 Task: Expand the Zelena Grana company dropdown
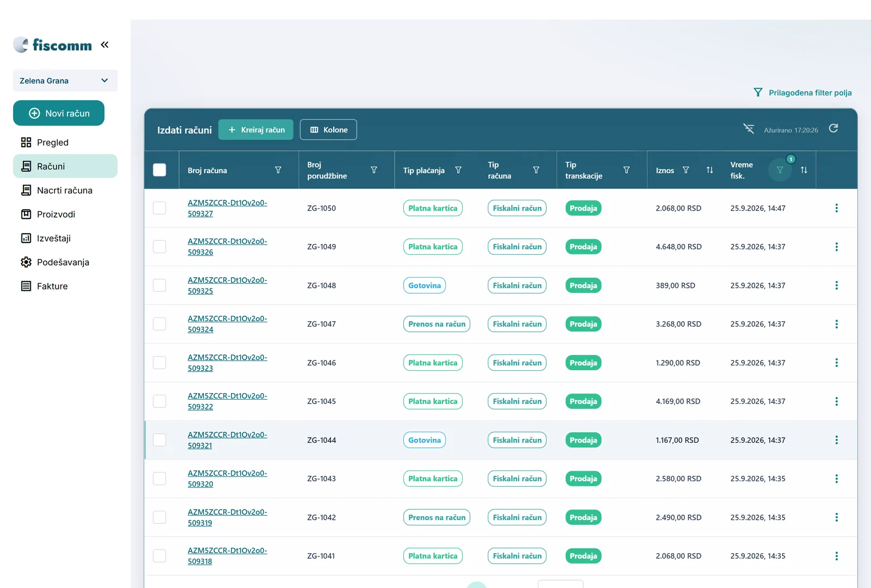(x=65, y=81)
